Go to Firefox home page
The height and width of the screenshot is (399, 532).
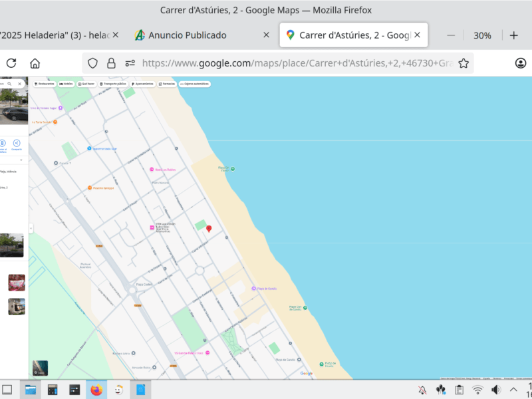(x=35, y=63)
